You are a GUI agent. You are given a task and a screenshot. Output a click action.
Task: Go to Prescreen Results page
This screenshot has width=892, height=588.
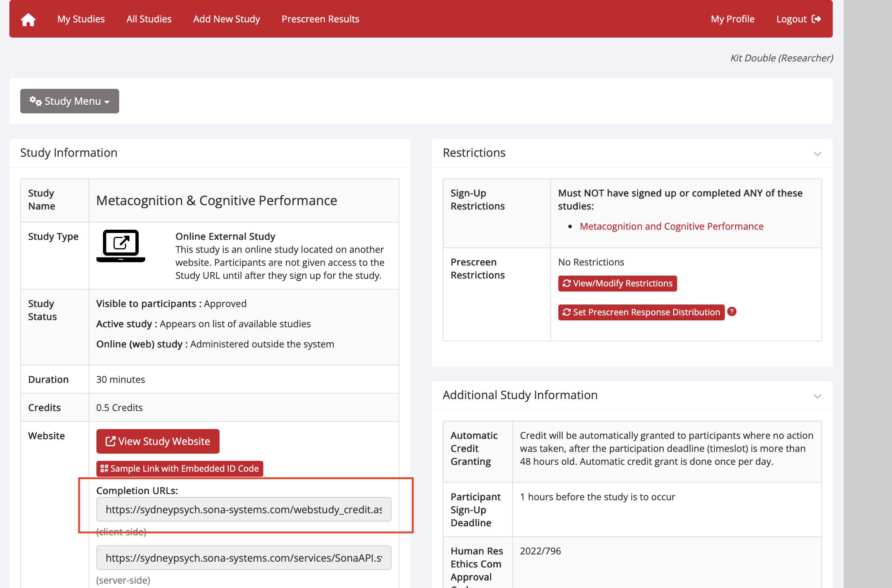(x=320, y=19)
